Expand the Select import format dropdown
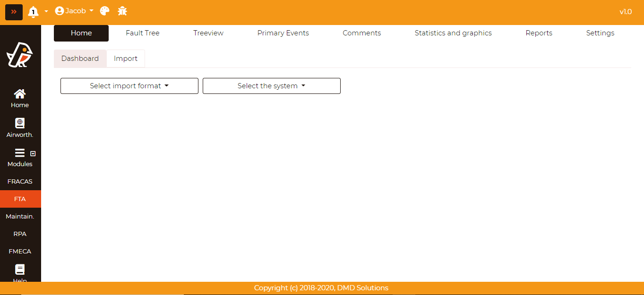644x295 pixels. click(129, 86)
